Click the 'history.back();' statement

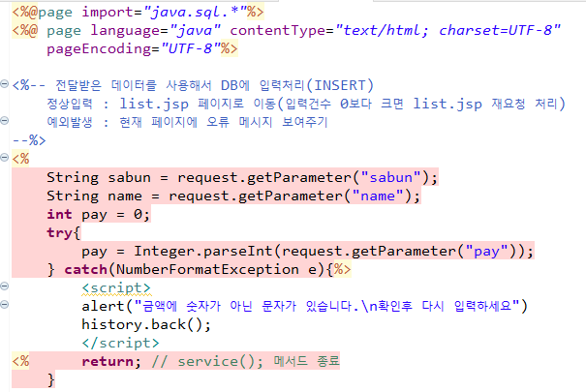(x=146, y=325)
